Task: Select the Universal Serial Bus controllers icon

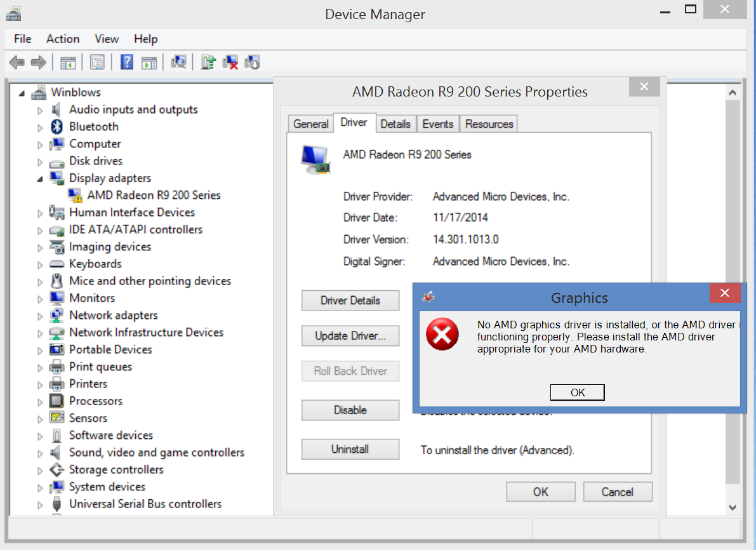Action: (56, 504)
